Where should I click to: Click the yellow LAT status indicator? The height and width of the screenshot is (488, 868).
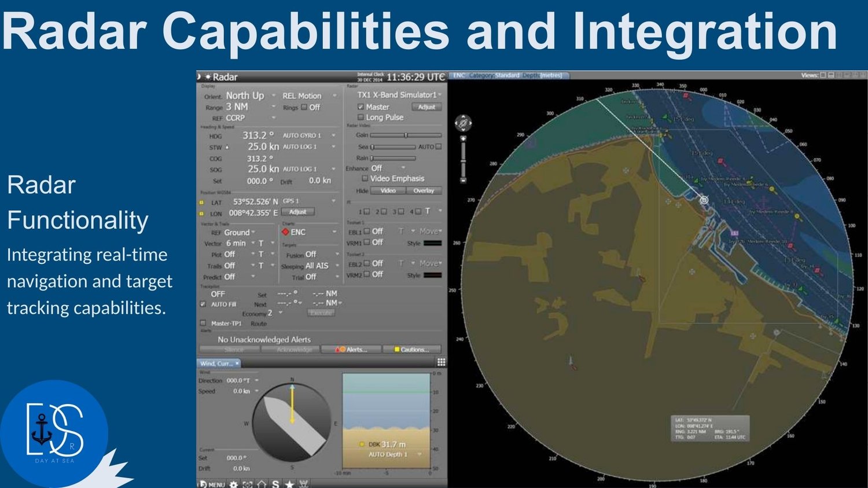point(201,203)
